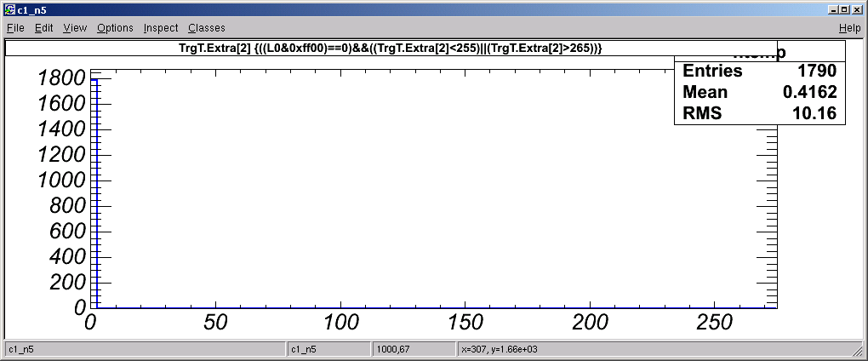Open the Inspect menu
Viewport: 868px width, 361px height.
[x=161, y=28]
